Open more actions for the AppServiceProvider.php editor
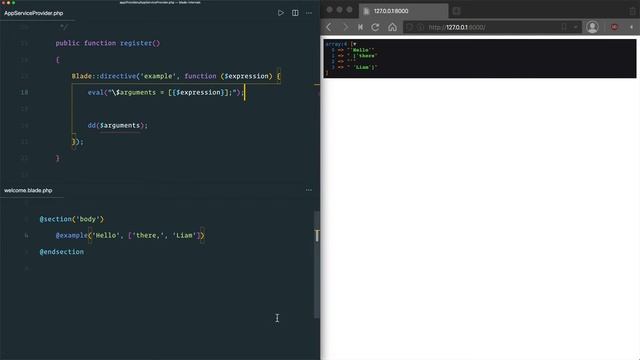Screen dimensions: 640x360 pos(309,13)
